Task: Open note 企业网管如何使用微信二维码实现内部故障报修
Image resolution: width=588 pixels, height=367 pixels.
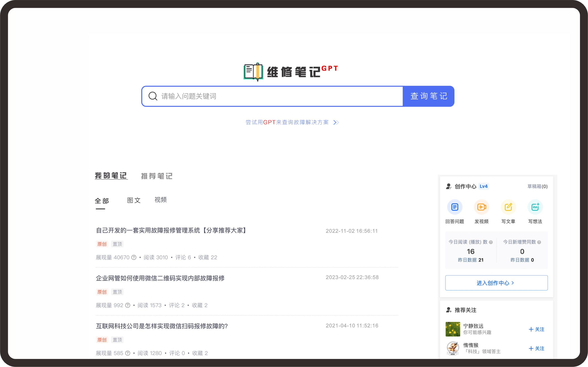Action: 160,278
